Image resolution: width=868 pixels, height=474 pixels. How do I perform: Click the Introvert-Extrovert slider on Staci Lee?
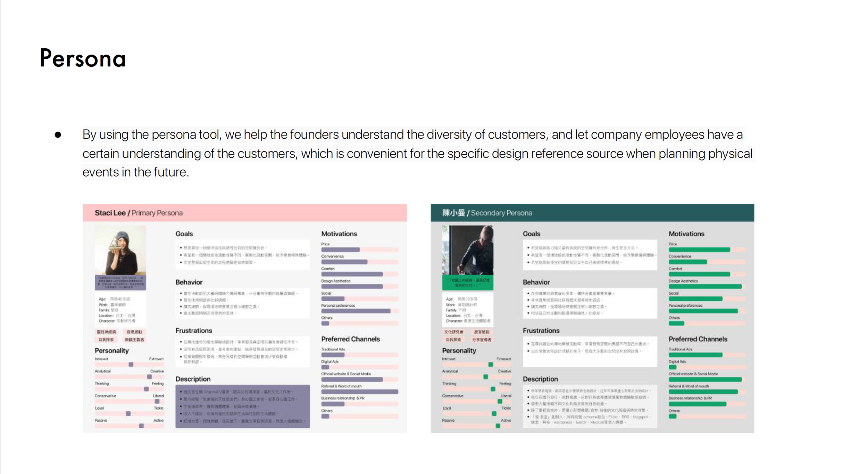click(x=129, y=364)
